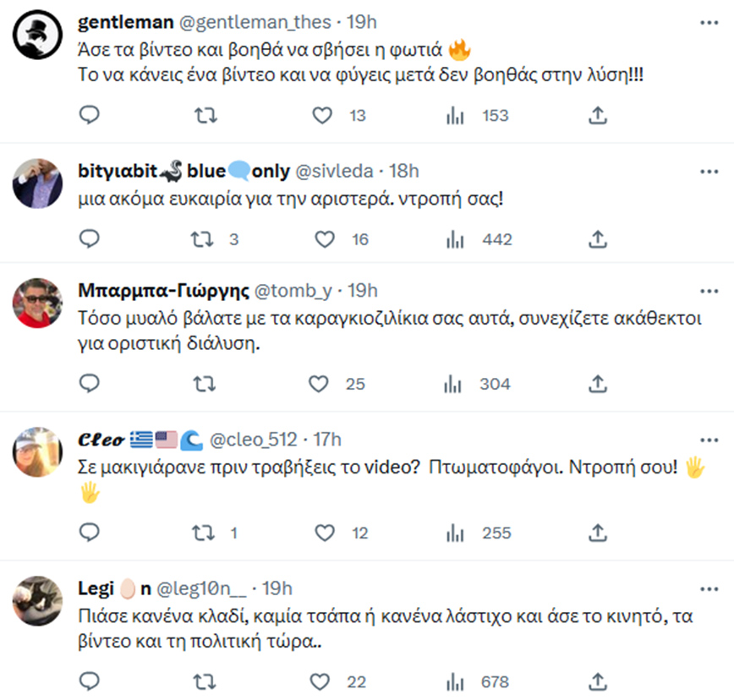This screenshot has height=700, width=734.
Task: Click the 18h timestamp on @sivleda tweet
Action: click(x=403, y=171)
